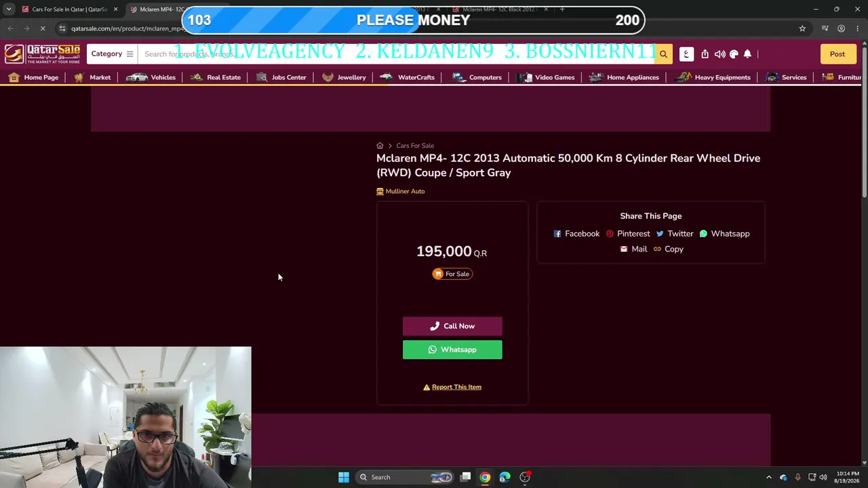Open the volume control in system tray
The image size is (868, 488).
click(x=823, y=477)
